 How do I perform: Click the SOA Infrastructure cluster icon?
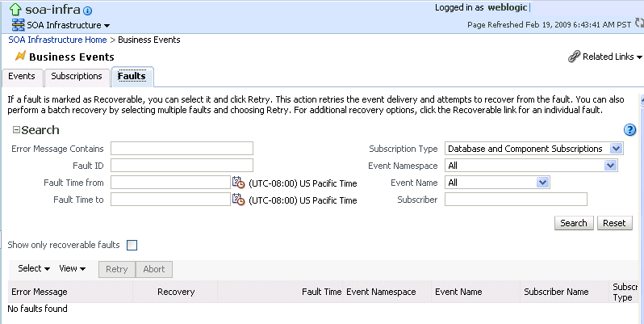tap(18, 25)
